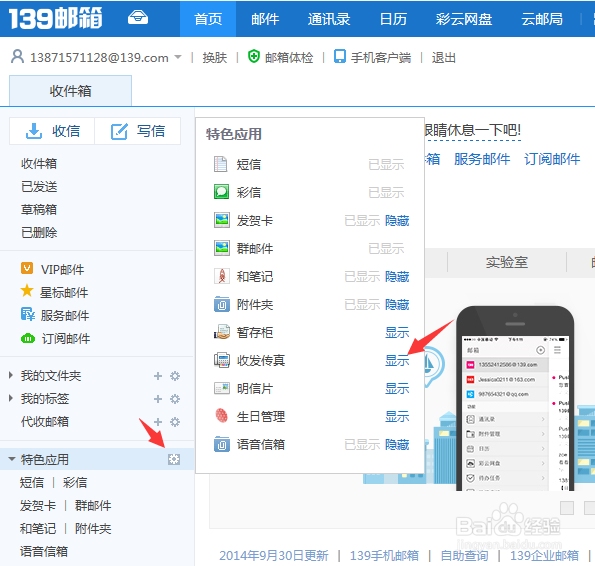Click plus icon next to 我的文件夹
595x566 pixels.
click(x=158, y=376)
